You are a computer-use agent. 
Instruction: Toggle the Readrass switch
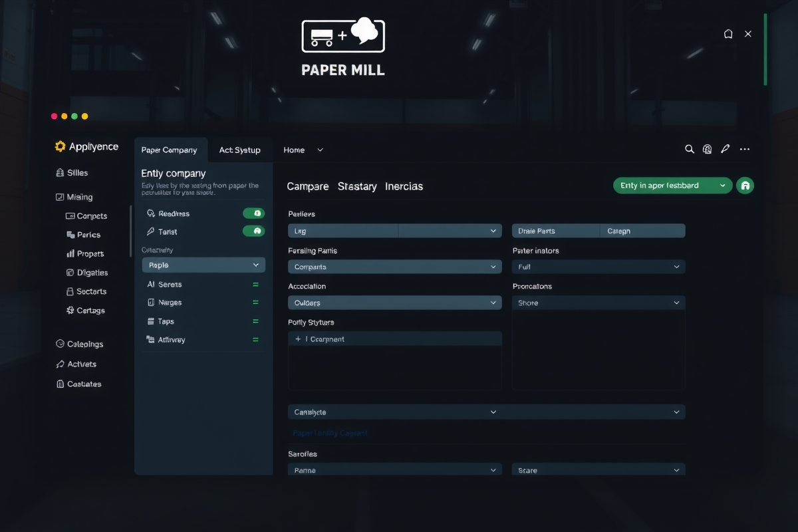[x=254, y=213]
